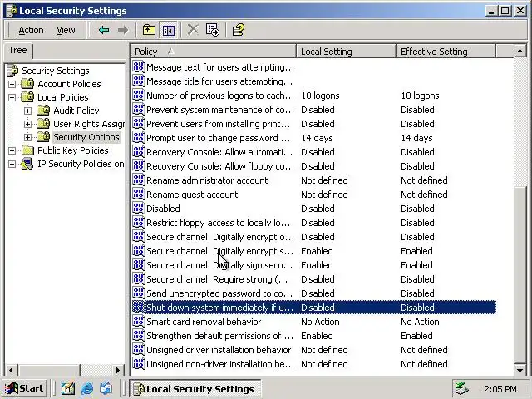Select 'Prompt user to change password ...' policy
The height and width of the screenshot is (399, 532).
point(314,138)
